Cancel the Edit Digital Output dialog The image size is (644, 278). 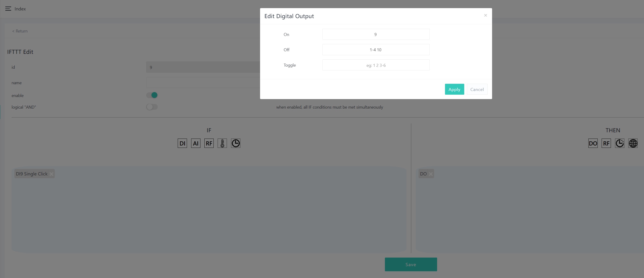(x=477, y=89)
